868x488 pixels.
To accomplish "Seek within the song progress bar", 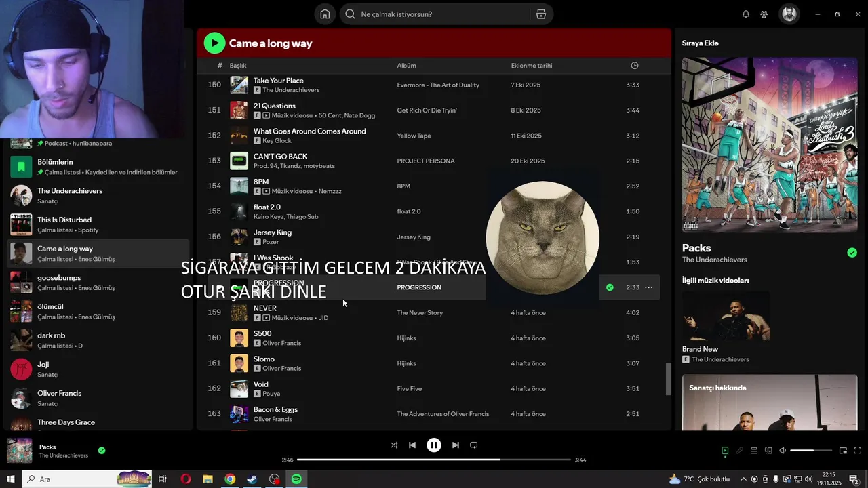I will coord(434,460).
